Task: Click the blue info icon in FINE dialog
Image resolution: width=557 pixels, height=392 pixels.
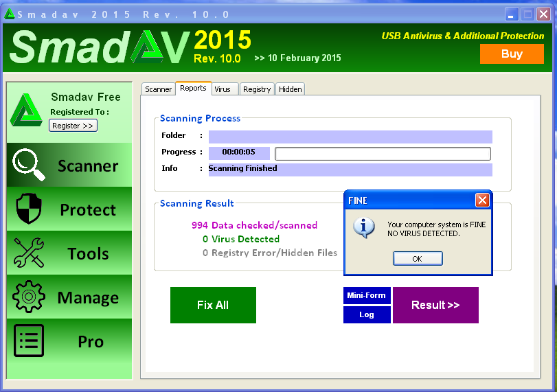Action: click(364, 227)
